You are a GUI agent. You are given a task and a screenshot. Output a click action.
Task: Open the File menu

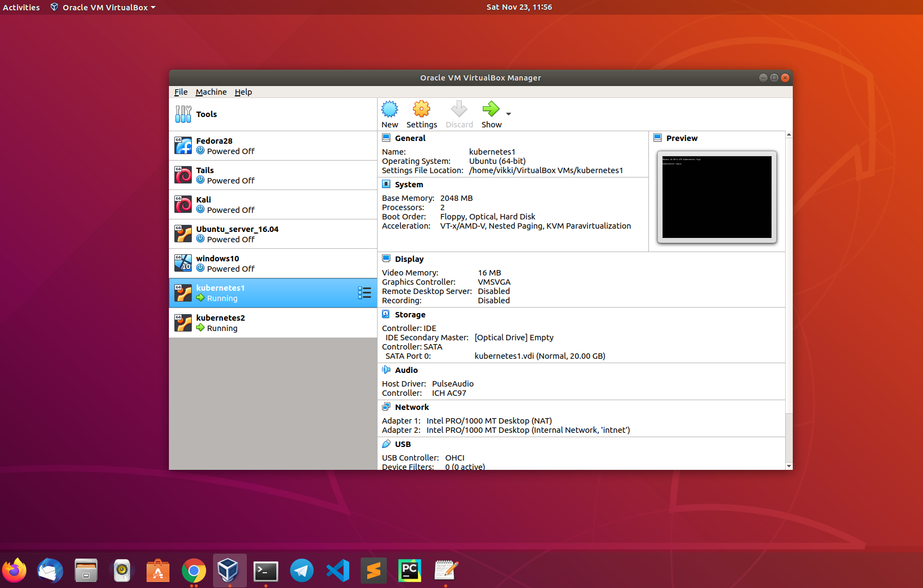181,92
